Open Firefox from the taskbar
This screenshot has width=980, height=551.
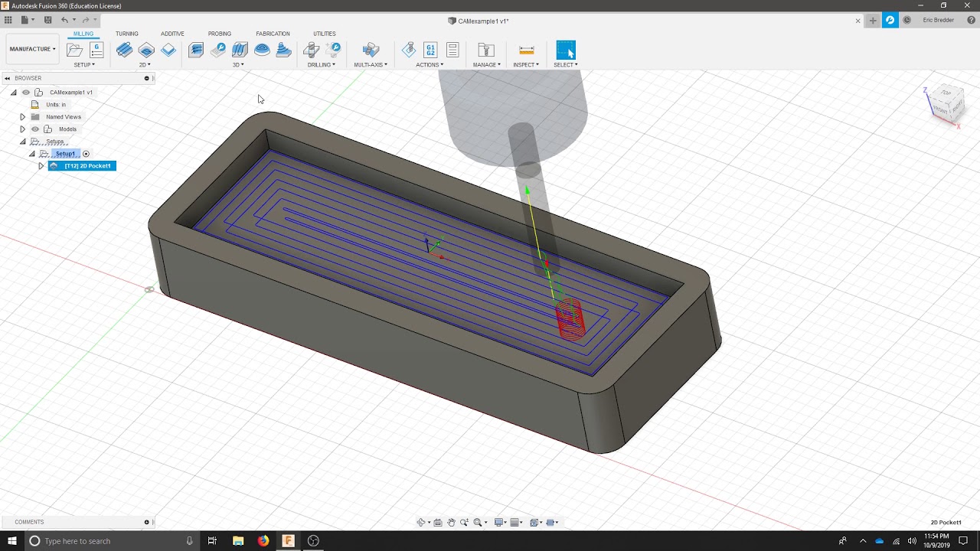263,541
